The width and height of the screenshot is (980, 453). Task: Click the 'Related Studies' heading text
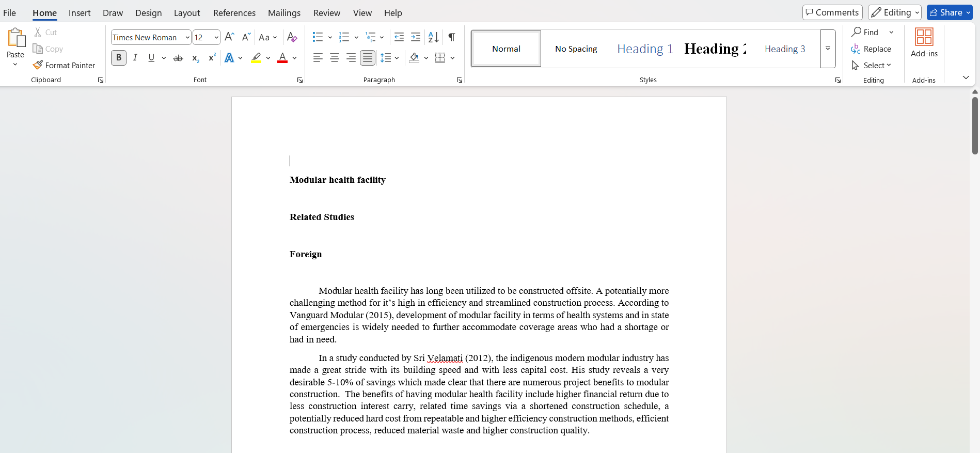coord(322,217)
